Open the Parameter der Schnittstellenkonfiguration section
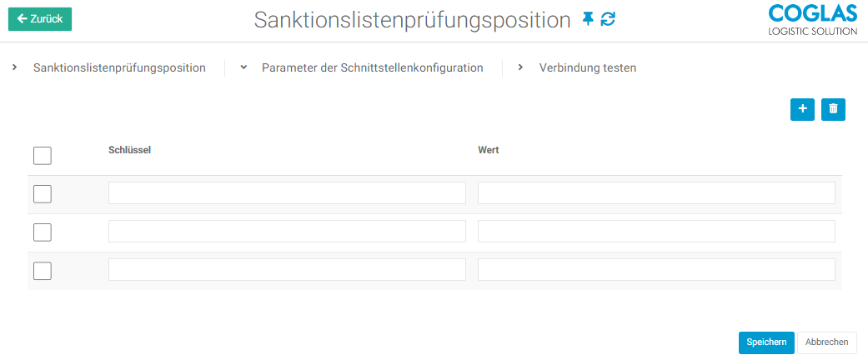The width and height of the screenshot is (868, 360). (x=372, y=68)
